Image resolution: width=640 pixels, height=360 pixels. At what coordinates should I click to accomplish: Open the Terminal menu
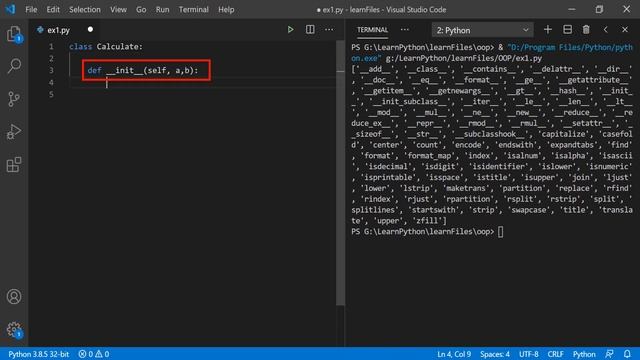tap(193, 9)
